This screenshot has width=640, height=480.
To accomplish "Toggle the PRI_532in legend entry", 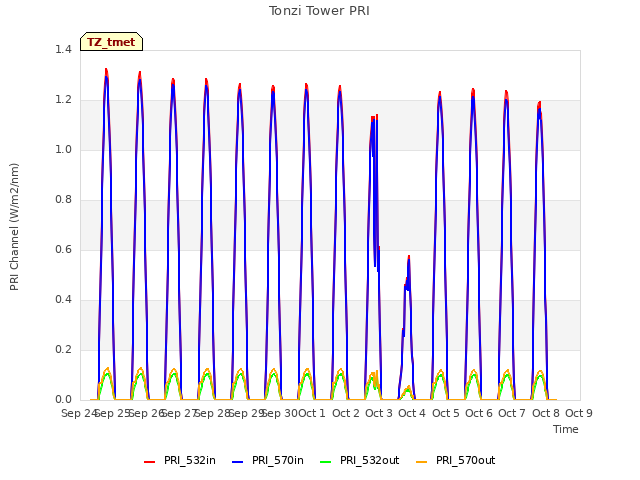I will click(180, 460).
